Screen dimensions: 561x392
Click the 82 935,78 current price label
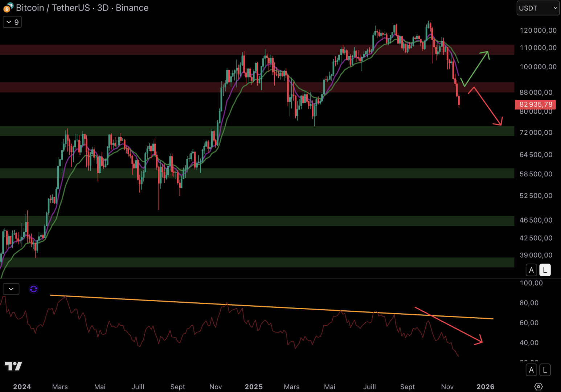pos(535,105)
